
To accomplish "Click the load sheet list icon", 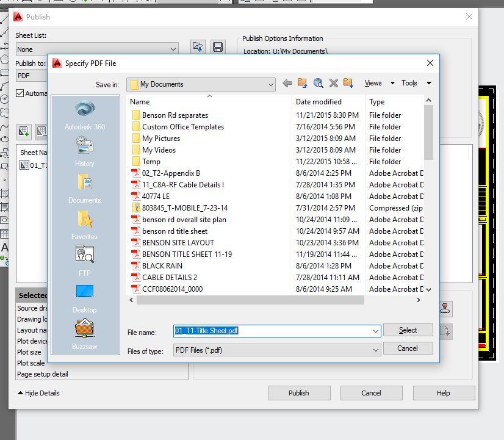I will 198,47.
